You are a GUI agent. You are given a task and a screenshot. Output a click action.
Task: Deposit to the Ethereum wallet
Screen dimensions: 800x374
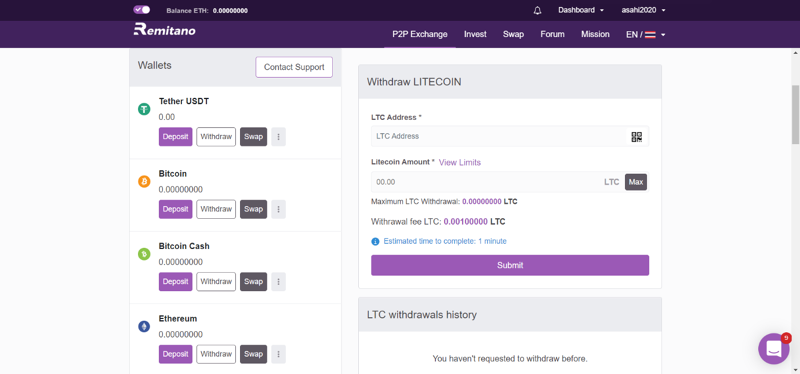176,354
